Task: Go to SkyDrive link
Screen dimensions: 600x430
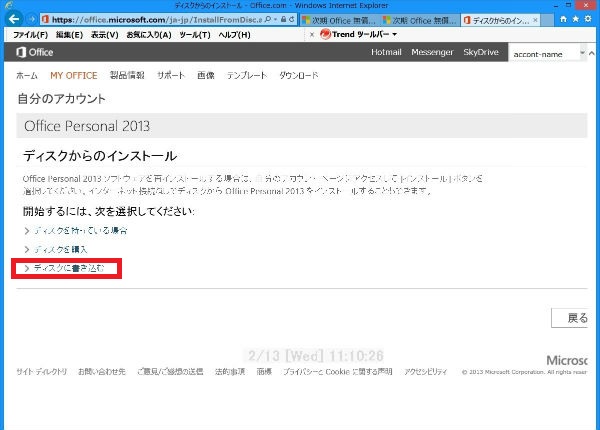Action: click(481, 52)
